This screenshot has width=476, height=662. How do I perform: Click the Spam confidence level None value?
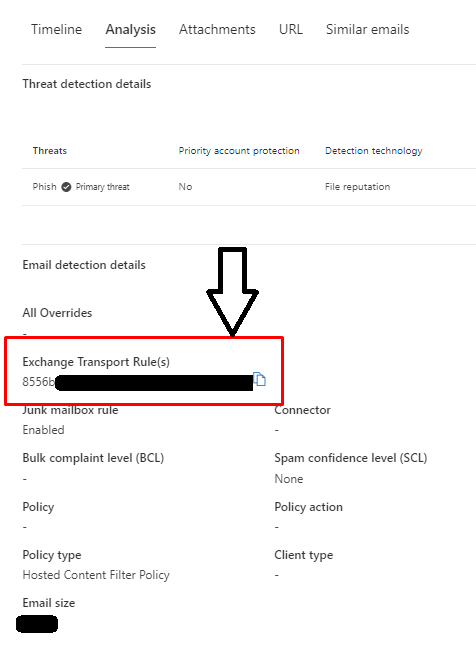[288, 479]
